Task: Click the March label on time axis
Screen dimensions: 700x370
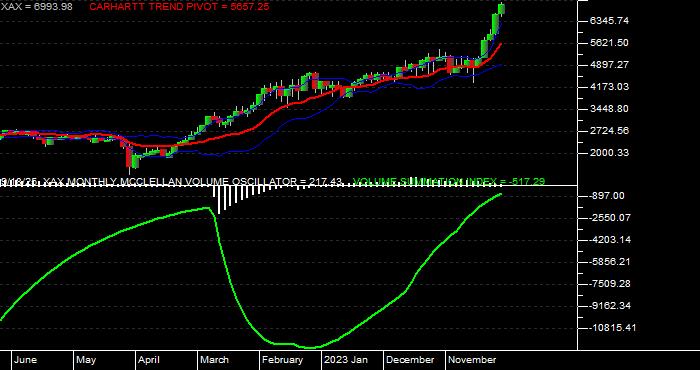Action: (x=214, y=360)
